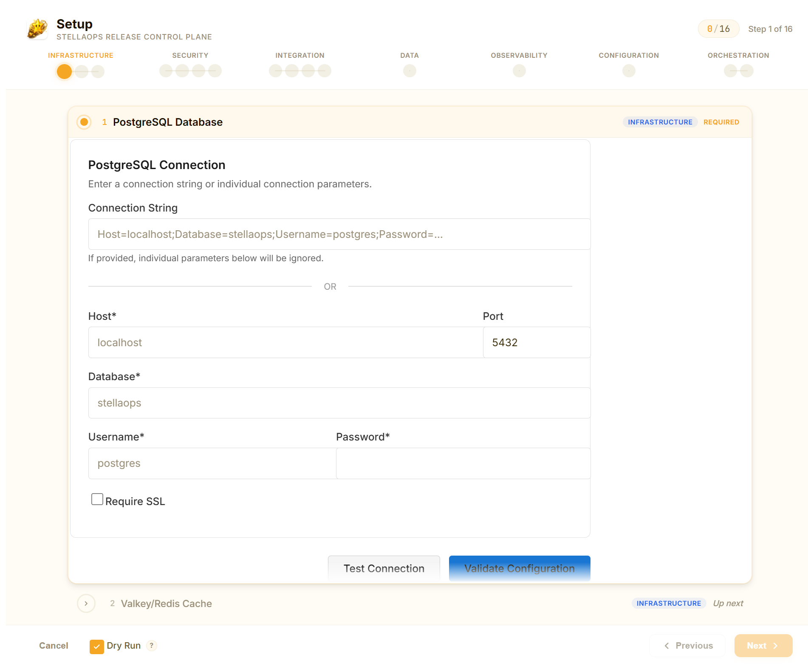Click the StellaOps star logo icon

pyautogui.click(x=37, y=29)
